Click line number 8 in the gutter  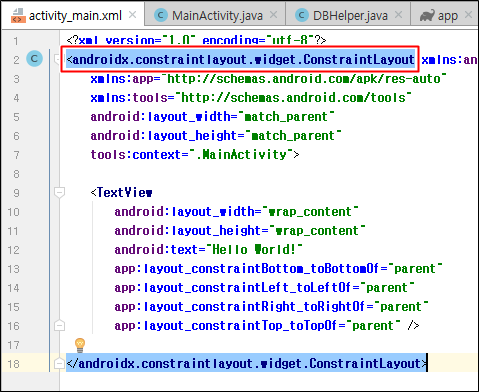[x=16, y=174]
